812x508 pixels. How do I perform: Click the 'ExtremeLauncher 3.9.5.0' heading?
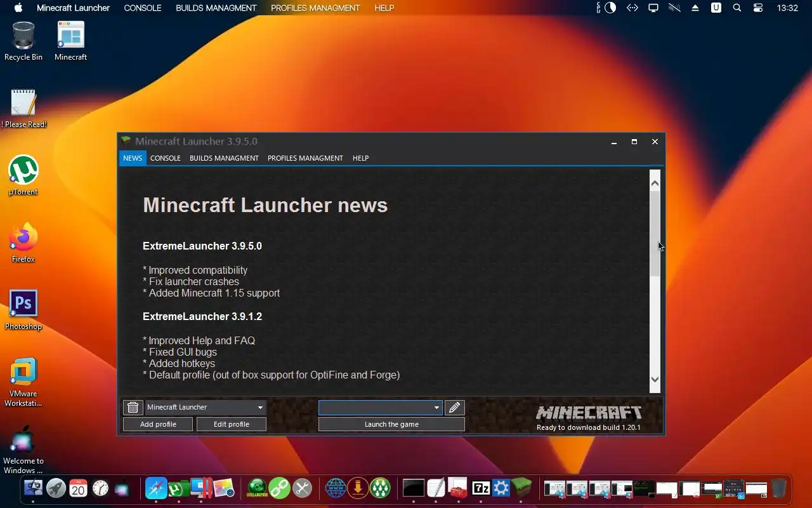tap(202, 246)
